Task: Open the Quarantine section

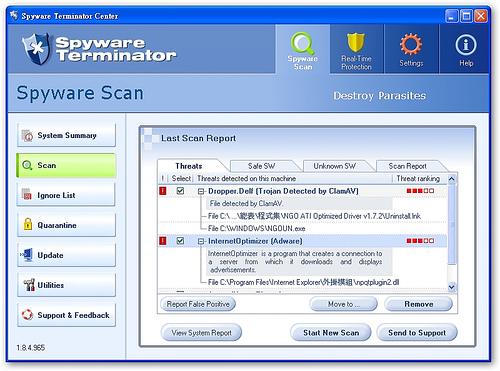Action: click(66, 225)
